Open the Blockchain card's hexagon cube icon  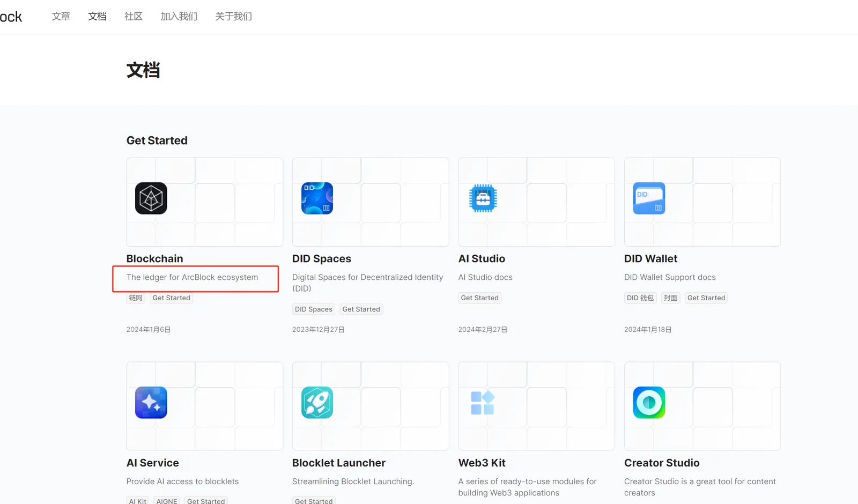151,198
